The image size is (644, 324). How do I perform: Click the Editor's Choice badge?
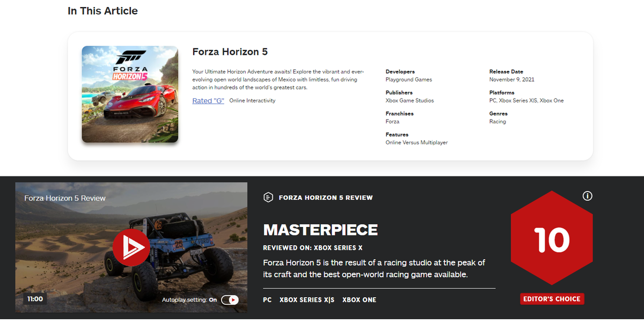[x=552, y=299]
